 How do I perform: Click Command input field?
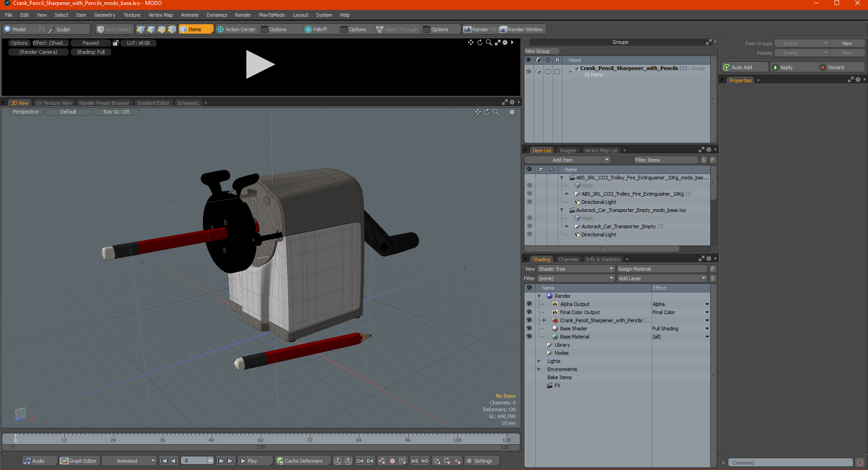click(790, 463)
